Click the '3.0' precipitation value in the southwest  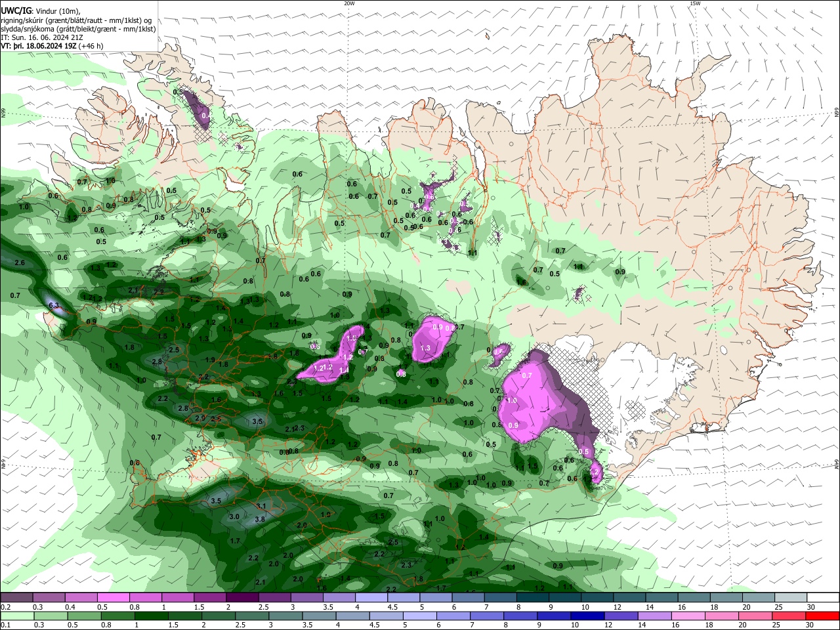point(234,516)
